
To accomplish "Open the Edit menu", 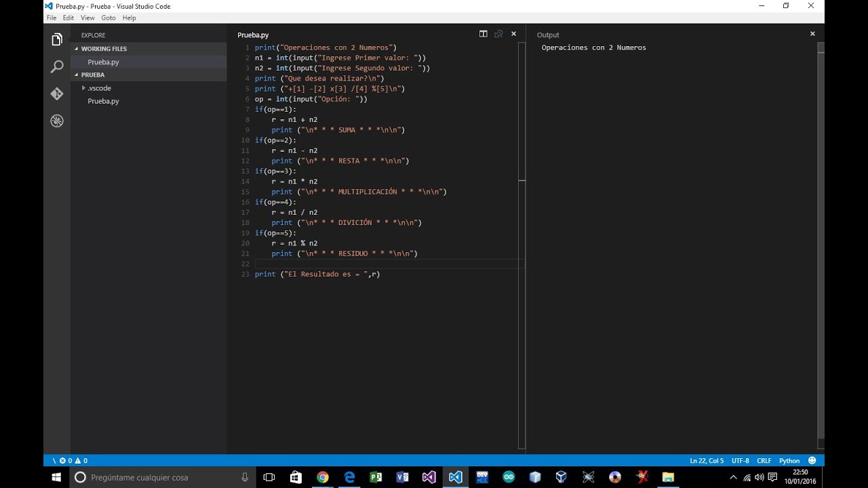I will 68,18.
